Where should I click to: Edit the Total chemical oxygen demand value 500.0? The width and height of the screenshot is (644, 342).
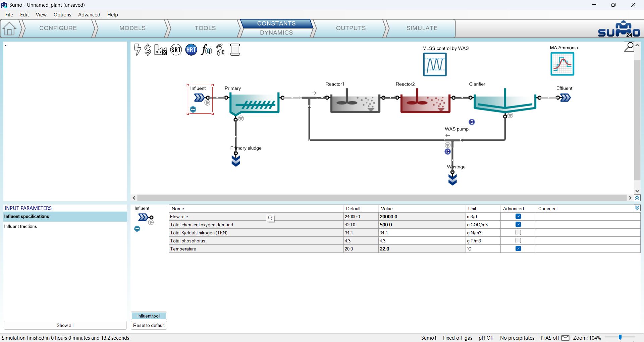pos(422,225)
